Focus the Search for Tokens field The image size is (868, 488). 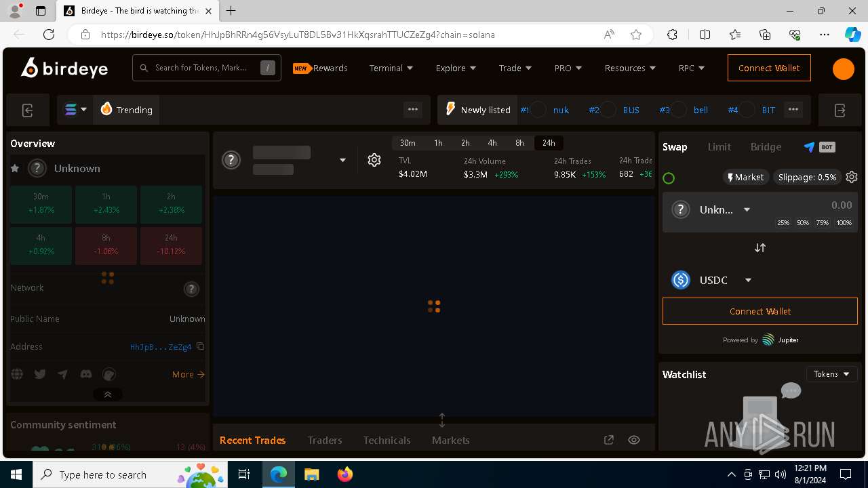[206, 68]
